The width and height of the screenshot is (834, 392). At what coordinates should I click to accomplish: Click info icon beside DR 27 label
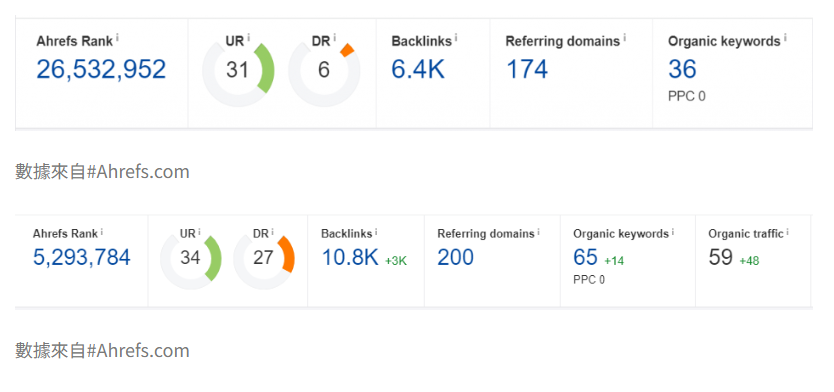tap(272, 231)
